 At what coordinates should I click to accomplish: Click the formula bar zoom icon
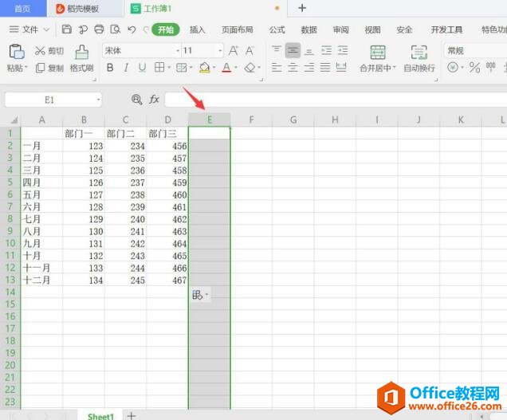[137, 100]
